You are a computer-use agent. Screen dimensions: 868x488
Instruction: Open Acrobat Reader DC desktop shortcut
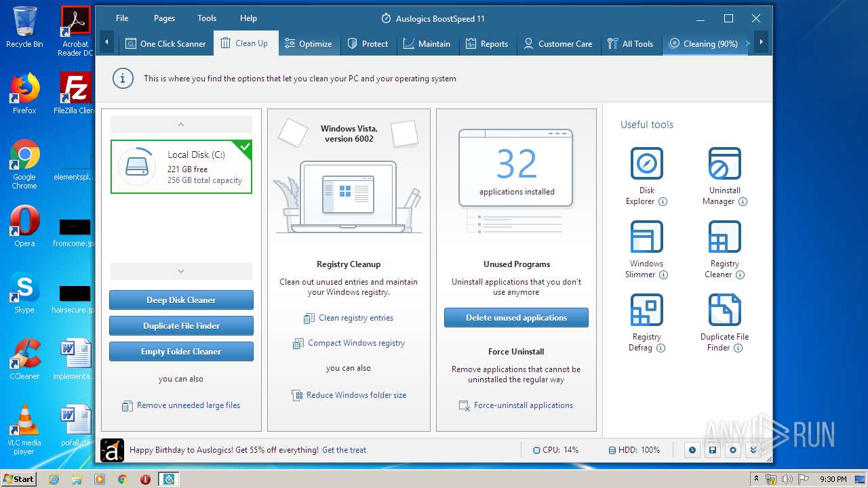tap(75, 31)
